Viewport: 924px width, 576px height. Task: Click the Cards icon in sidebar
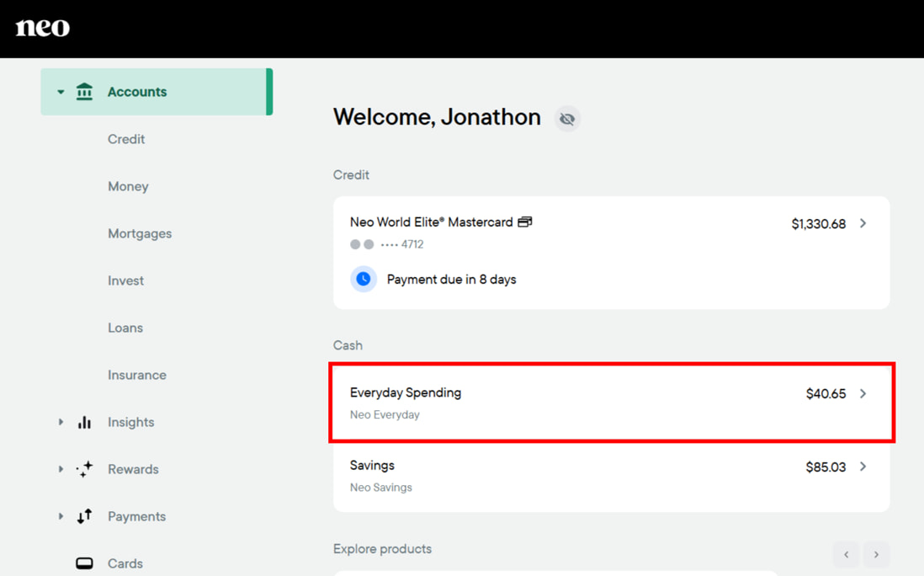tap(84, 563)
